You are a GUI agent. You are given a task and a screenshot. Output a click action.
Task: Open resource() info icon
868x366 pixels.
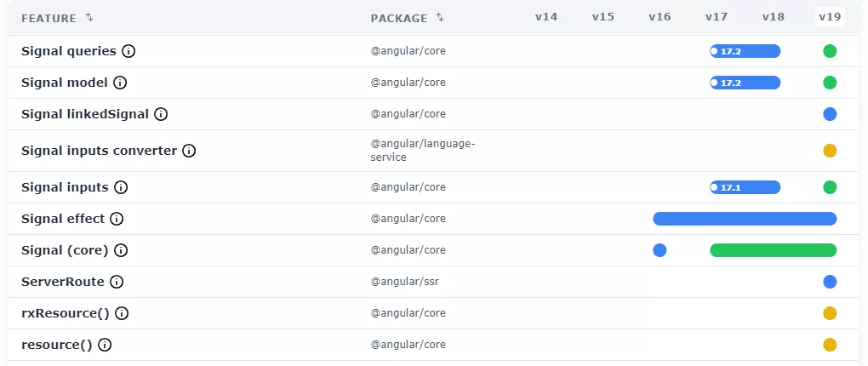pos(105,345)
